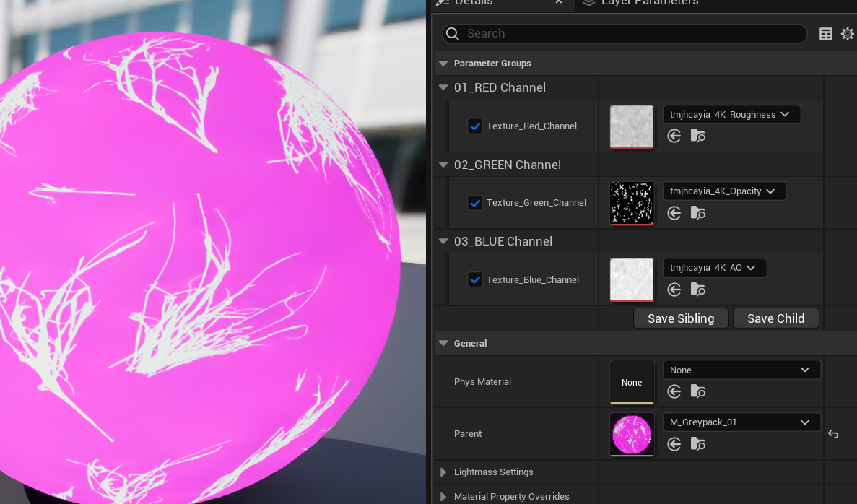Click the Parent property label
The image size is (857, 504).
468,433
